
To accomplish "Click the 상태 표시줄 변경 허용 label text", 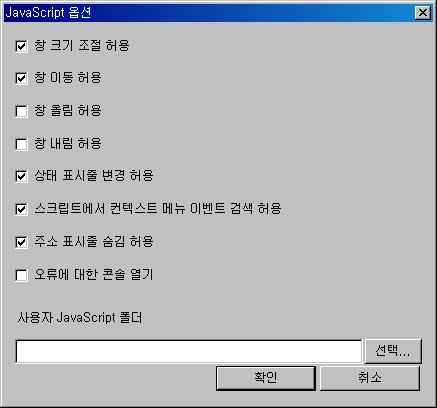I will (x=94, y=176).
